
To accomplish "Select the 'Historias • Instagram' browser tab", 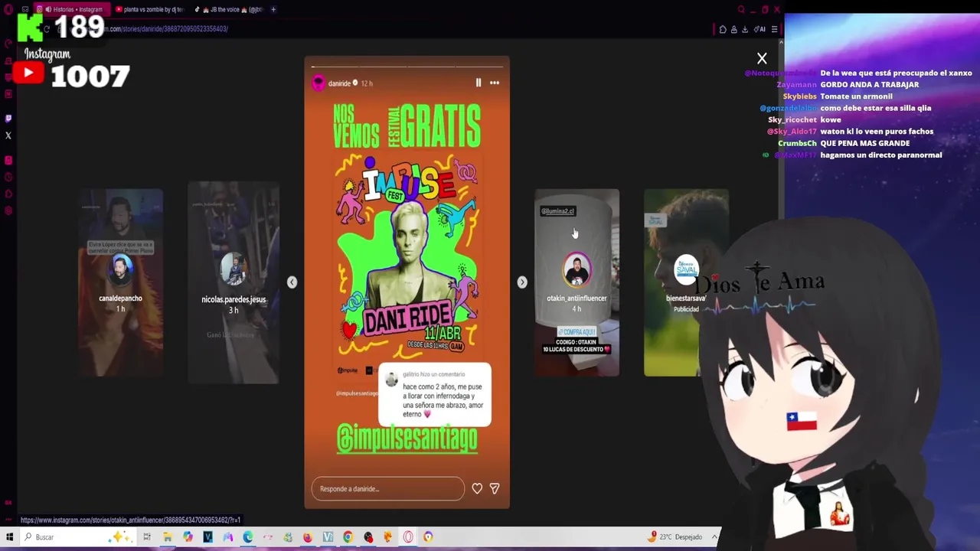I will pos(71,9).
